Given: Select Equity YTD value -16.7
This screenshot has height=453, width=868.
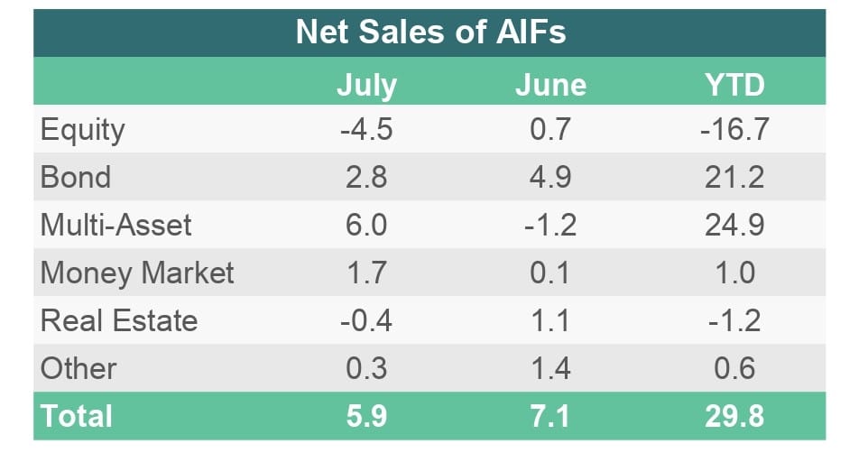Looking at the screenshot, I should click(734, 130).
